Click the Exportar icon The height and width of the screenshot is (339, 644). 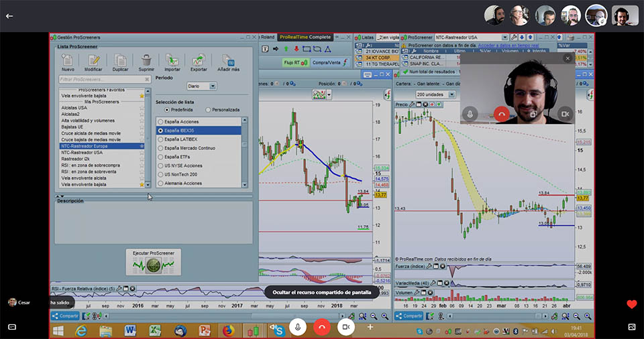tap(199, 61)
